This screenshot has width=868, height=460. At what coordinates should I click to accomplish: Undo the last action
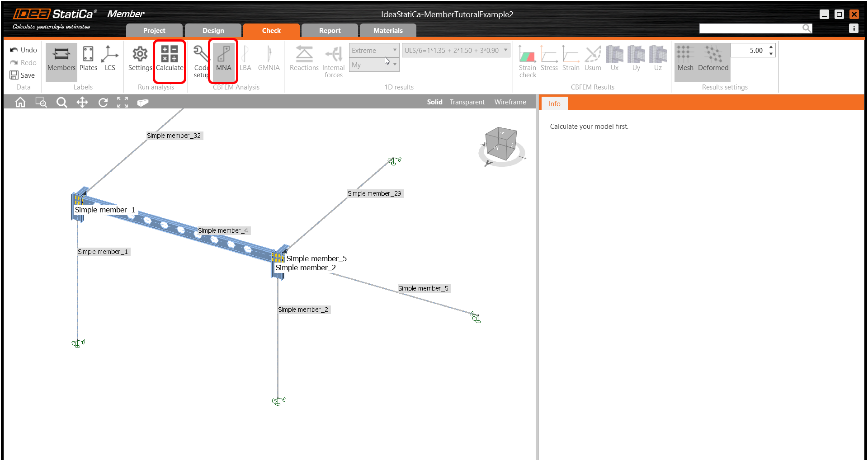[x=24, y=50]
